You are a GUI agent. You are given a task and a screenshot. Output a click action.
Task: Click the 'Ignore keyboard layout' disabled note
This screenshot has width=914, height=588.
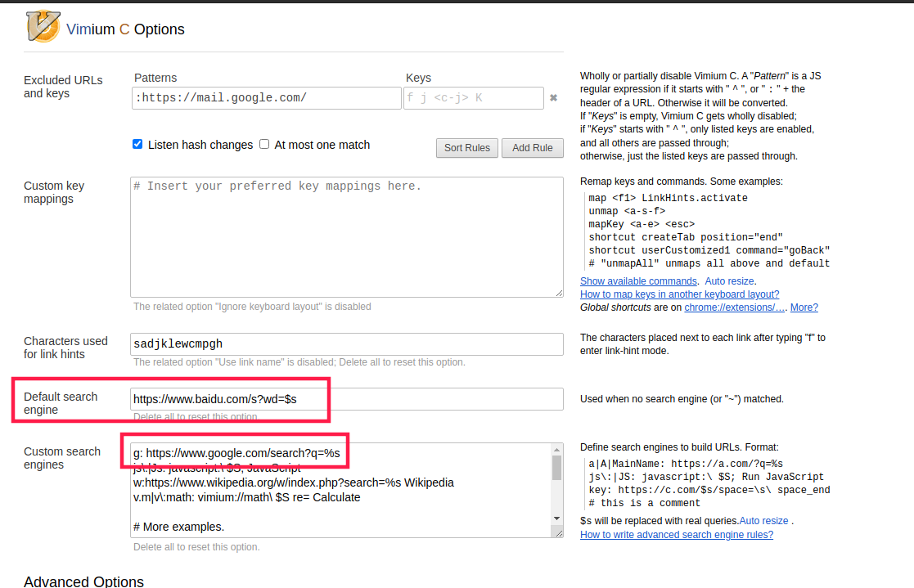click(252, 307)
